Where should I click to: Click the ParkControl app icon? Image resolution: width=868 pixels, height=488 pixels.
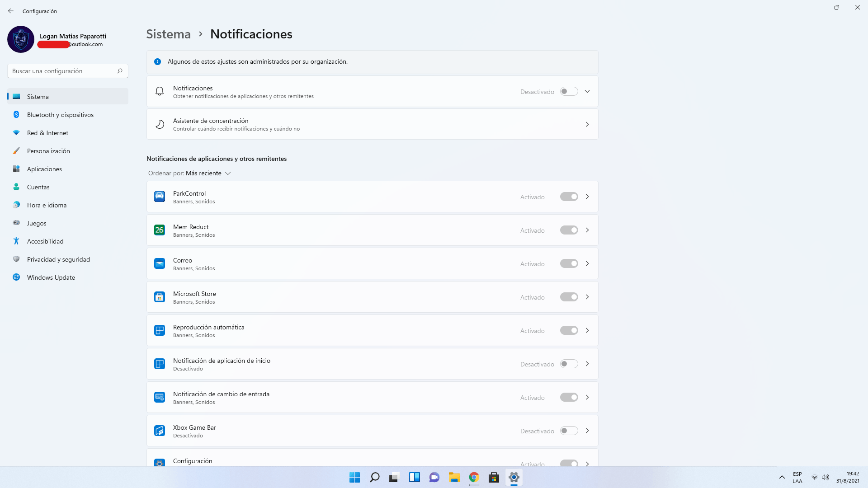(160, 197)
